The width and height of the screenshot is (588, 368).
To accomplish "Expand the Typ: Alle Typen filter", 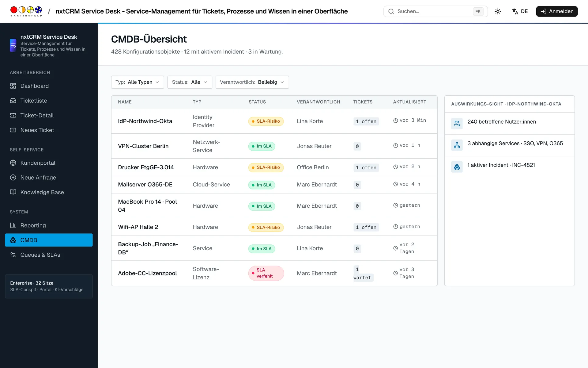I will pos(138,82).
